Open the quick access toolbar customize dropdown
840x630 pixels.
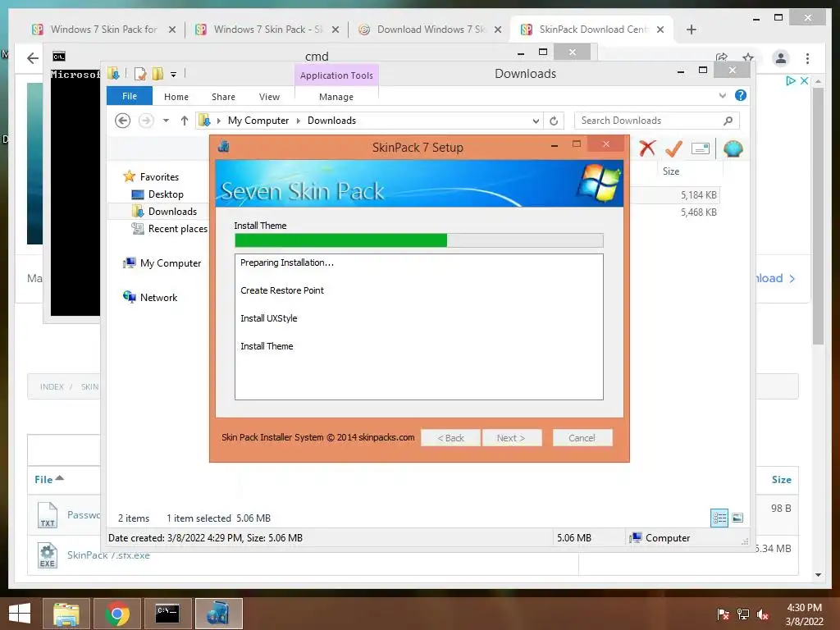[x=174, y=75]
